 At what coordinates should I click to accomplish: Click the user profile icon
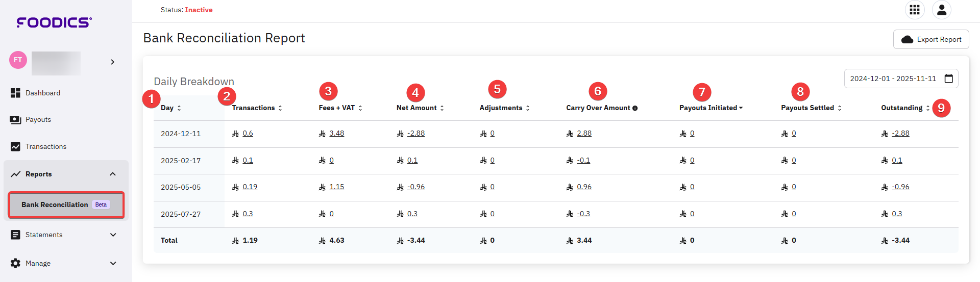click(x=942, y=10)
